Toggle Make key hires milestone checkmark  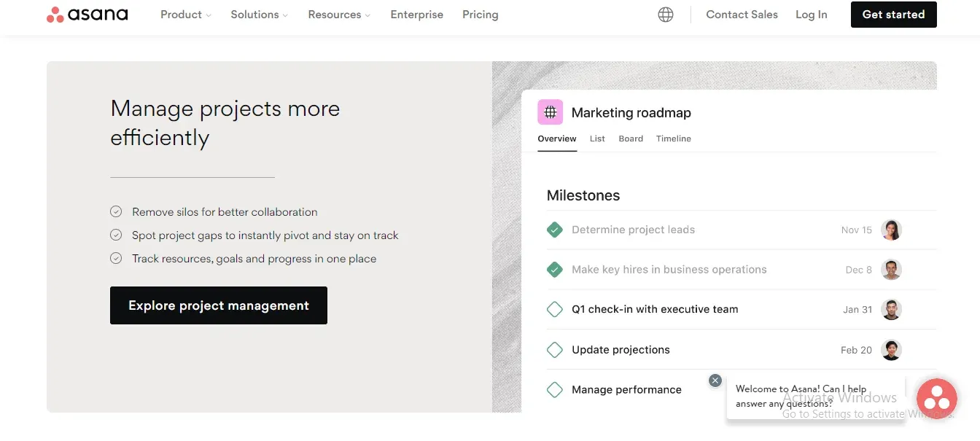click(555, 270)
